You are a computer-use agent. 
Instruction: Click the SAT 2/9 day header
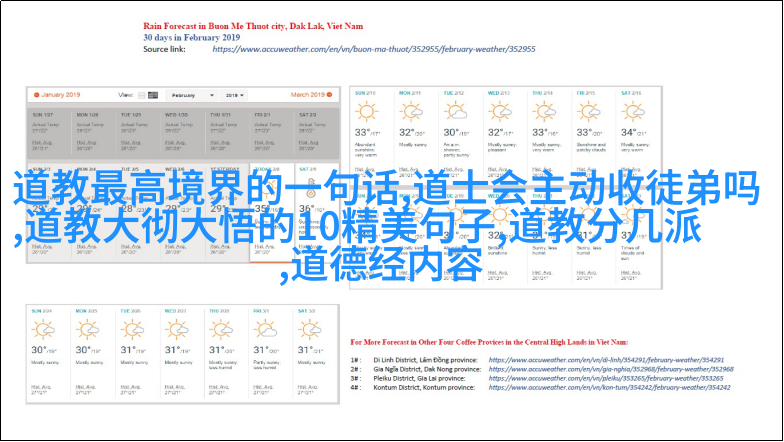click(308, 169)
